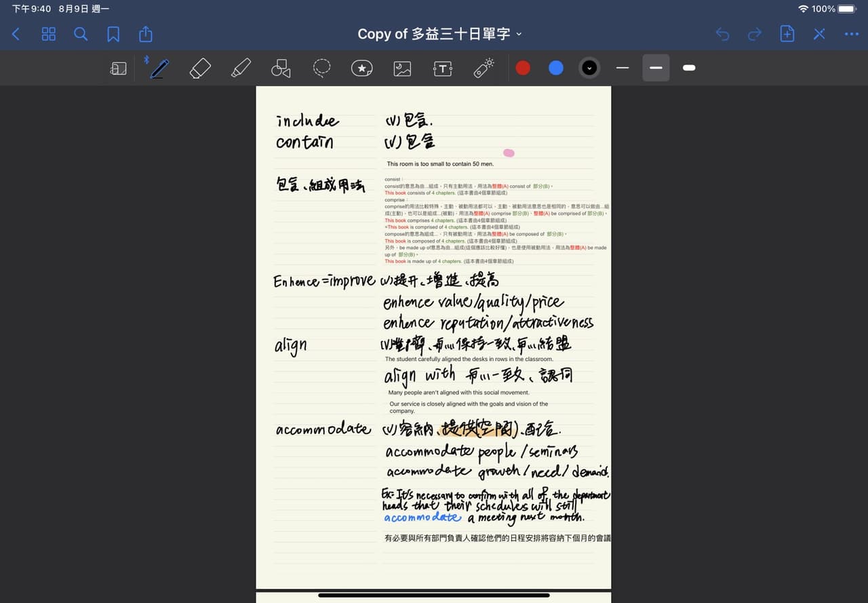868x603 pixels.
Task: Activate the laser pointer tool
Action: 484,68
